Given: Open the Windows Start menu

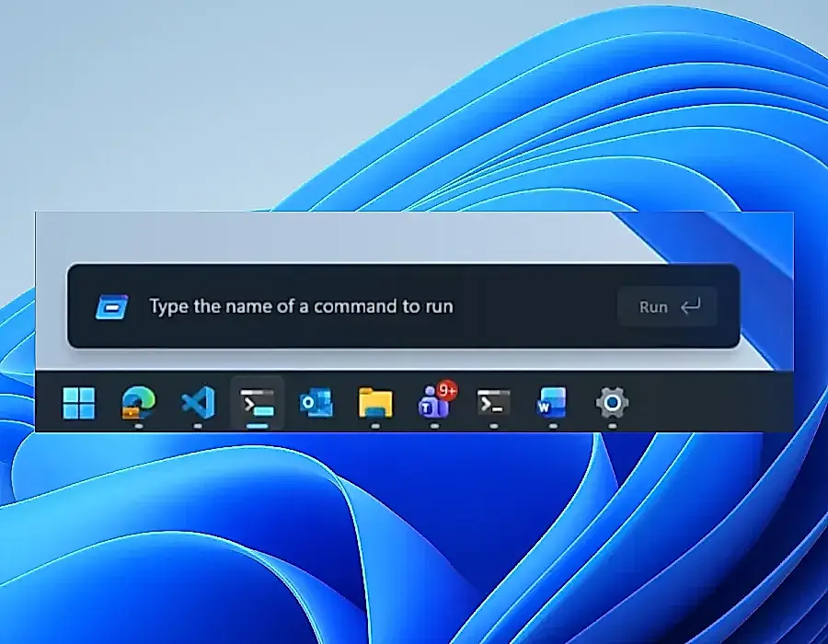Looking at the screenshot, I should pos(79,403).
